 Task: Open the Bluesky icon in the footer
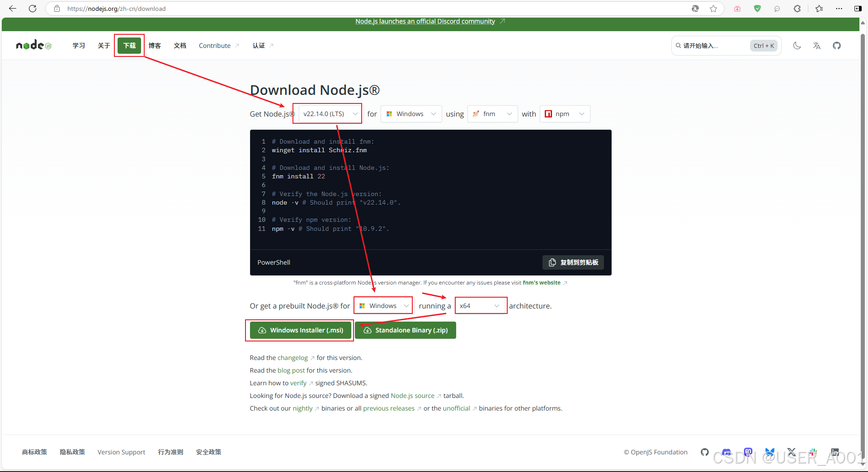click(770, 452)
